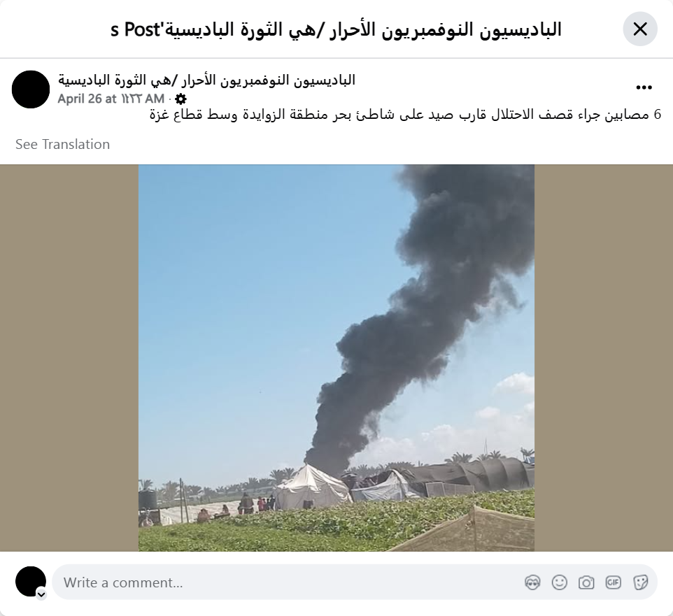Viewport: 673px width, 616px height.
Task: Click right beige margin beside the photo
Action: tap(604, 358)
